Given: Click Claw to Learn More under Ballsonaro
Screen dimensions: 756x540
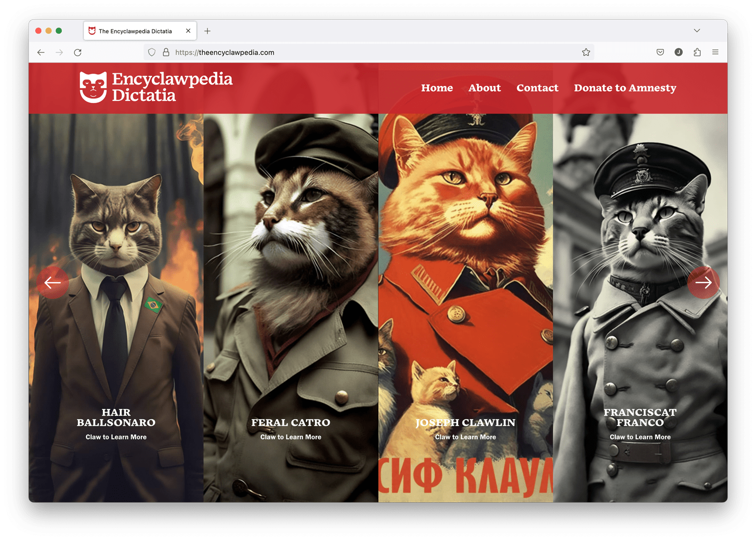Looking at the screenshot, I should [x=116, y=437].
